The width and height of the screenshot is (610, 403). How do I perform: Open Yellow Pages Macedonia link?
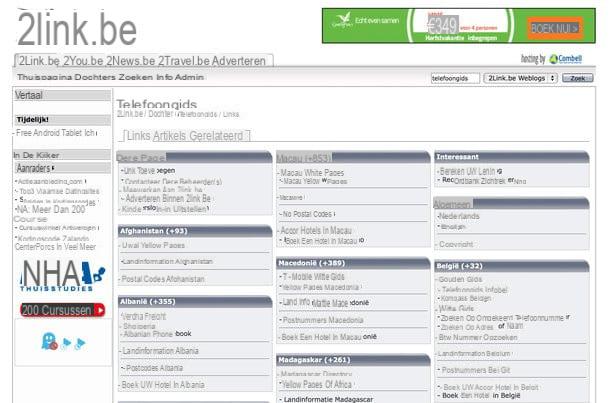321,287
